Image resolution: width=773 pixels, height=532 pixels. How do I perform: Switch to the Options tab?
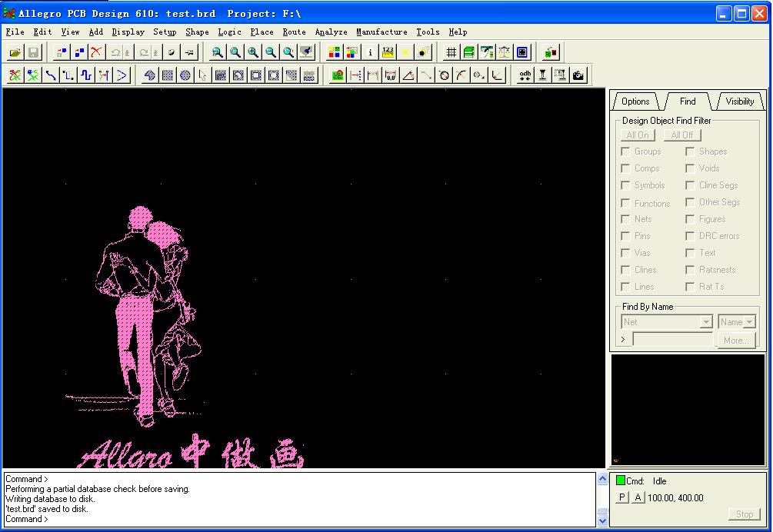(x=635, y=101)
